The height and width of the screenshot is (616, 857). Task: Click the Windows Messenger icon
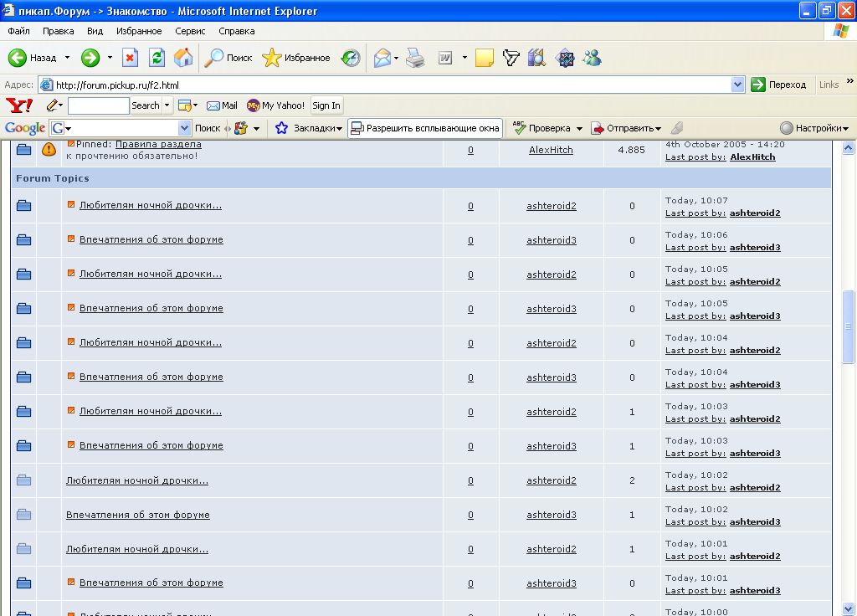tap(593, 58)
